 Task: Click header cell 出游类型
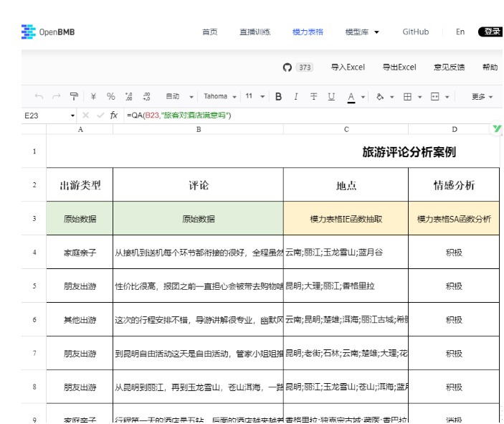[x=80, y=185]
